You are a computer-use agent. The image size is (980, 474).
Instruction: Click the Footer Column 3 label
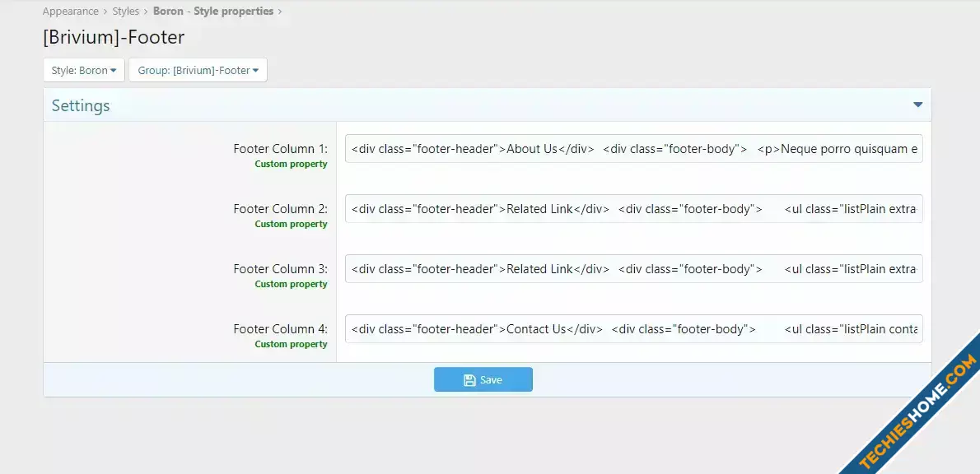click(280, 269)
